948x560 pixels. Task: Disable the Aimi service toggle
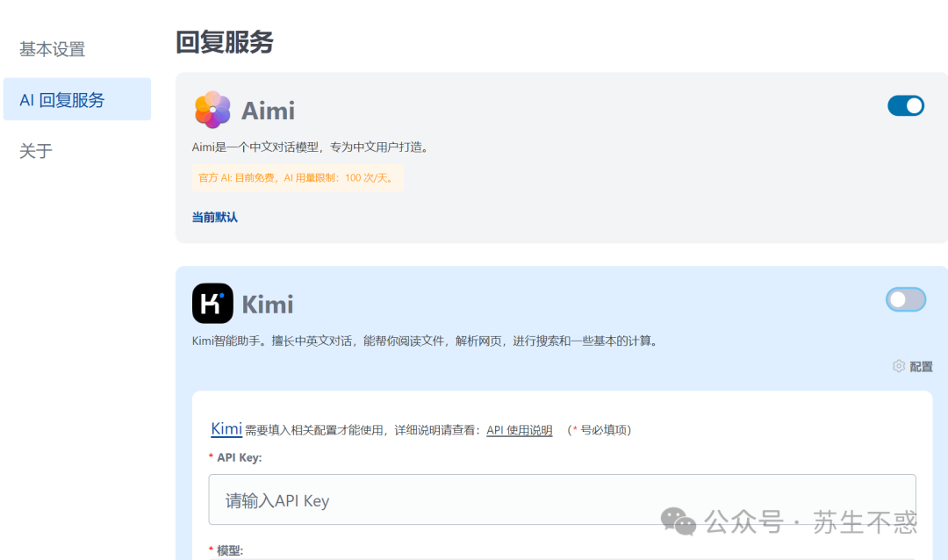tap(906, 106)
